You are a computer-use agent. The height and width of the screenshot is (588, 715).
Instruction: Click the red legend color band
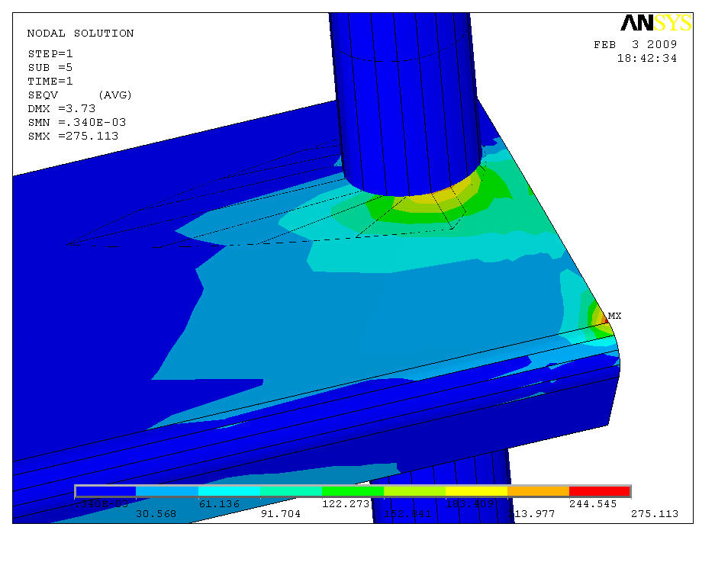pyautogui.click(x=600, y=491)
